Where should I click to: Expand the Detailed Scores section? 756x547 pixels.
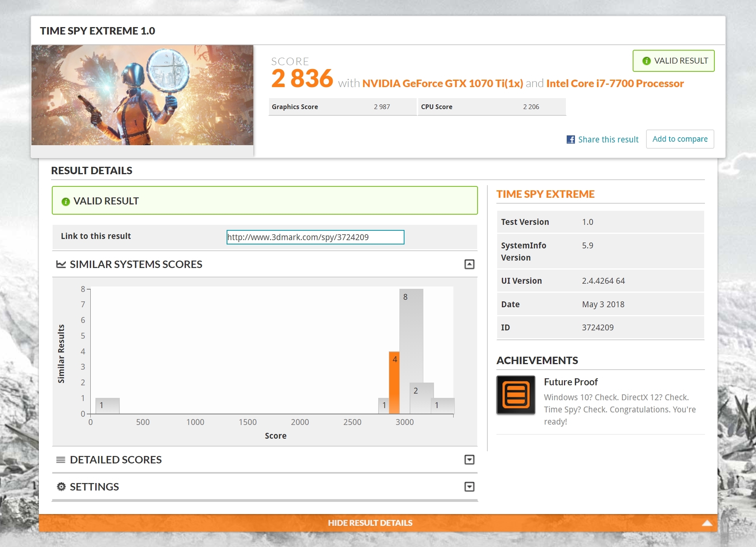469,459
